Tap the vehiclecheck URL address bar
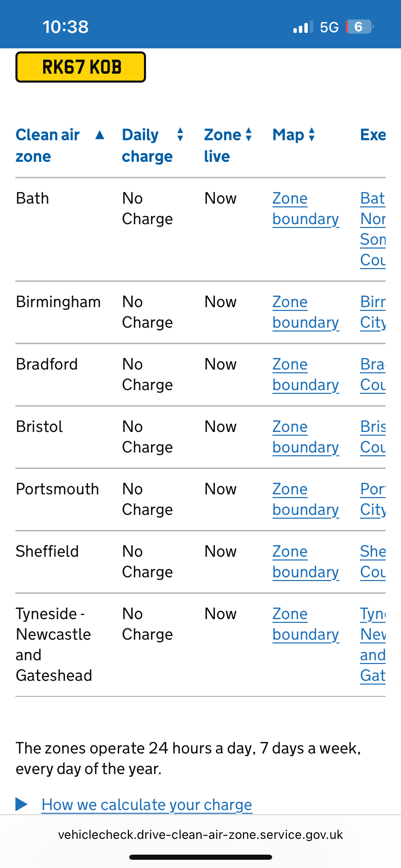This screenshot has width=401, height=868. click(200, 835)
